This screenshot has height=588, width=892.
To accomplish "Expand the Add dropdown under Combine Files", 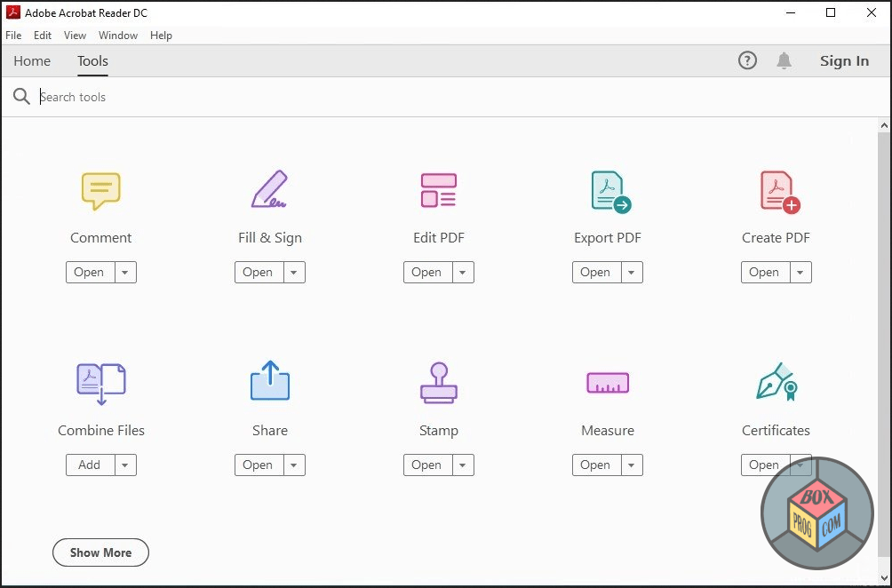I will (125, 465).
